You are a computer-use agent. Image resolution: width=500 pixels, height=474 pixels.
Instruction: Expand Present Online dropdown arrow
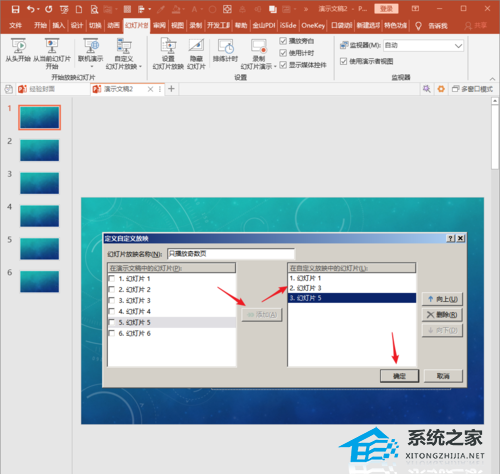(92, 67)
